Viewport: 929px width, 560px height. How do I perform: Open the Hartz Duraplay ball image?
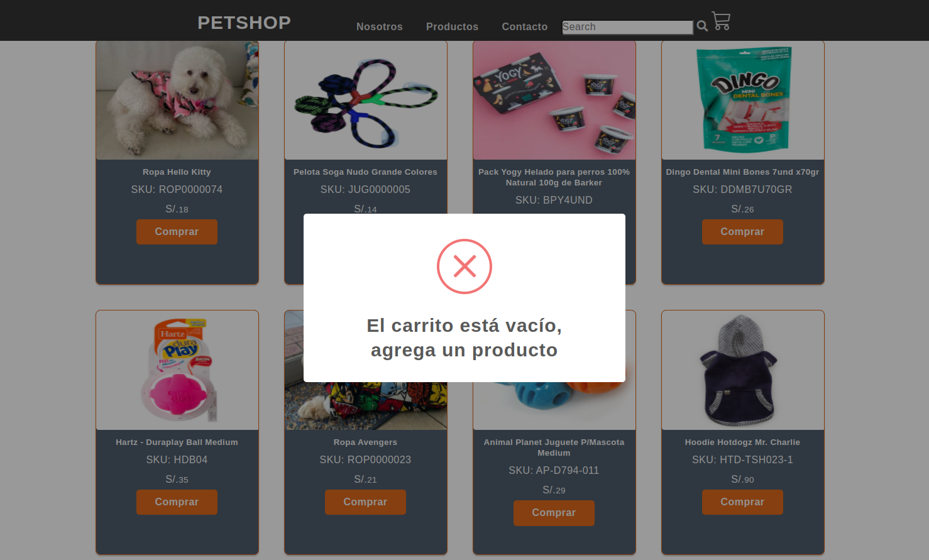pyautogui.click(x=177, y=370)
